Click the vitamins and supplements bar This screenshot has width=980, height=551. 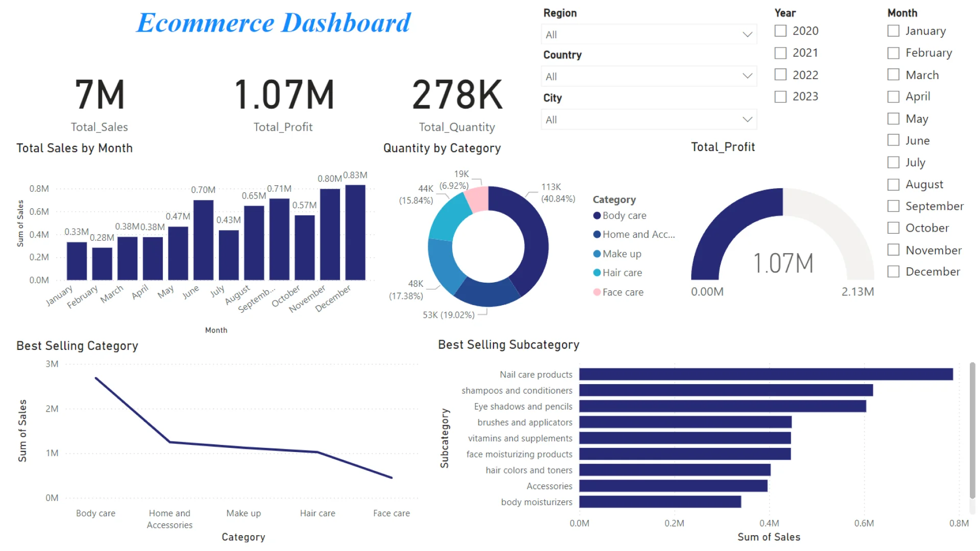tap(685, 438)
